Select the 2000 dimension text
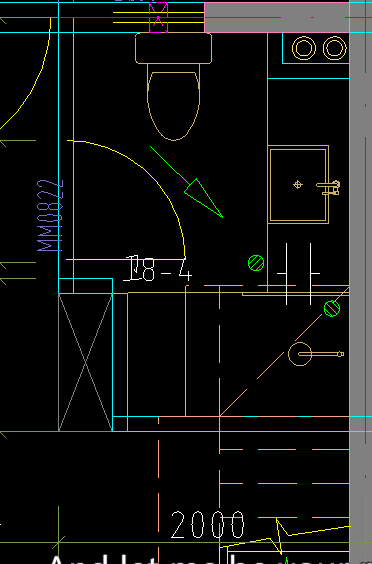This screenshot has width=372, height=564. (x=208, y=525)
